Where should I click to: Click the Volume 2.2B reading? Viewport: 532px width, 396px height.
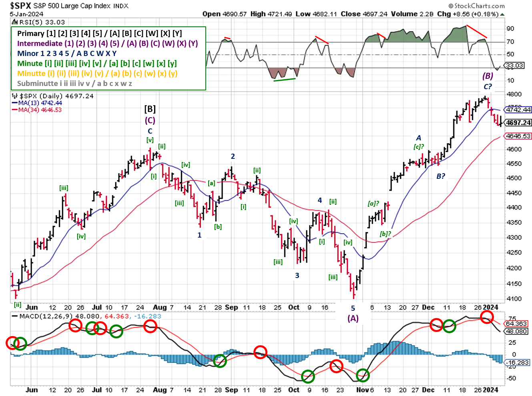412,14
